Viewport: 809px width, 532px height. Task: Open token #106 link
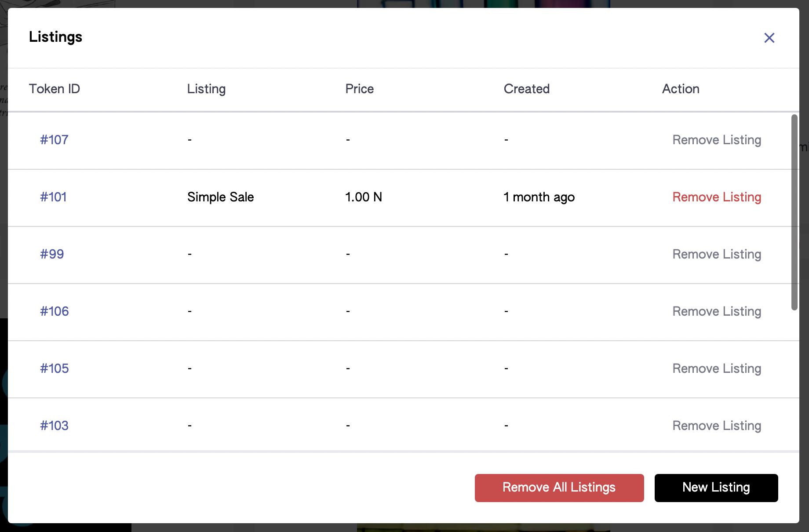(x=55, y=311)
